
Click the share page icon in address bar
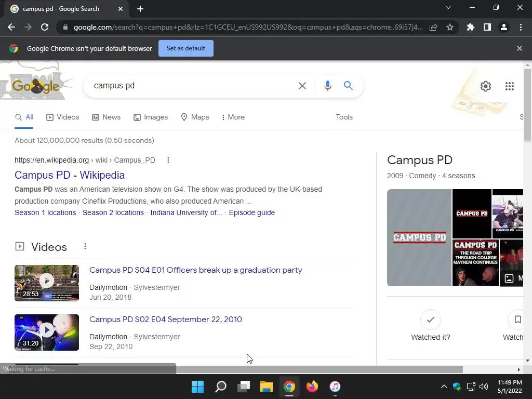tap(433, 27)
